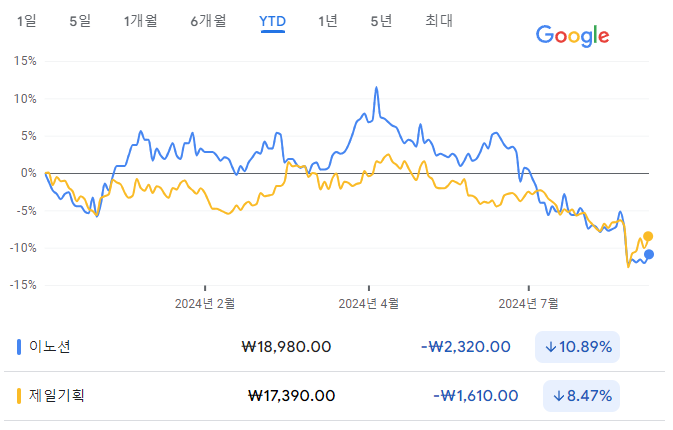Click the -₩1,610.00 change amount
Viewport: 673px width, 430px height.
click(x=476, y=396)
